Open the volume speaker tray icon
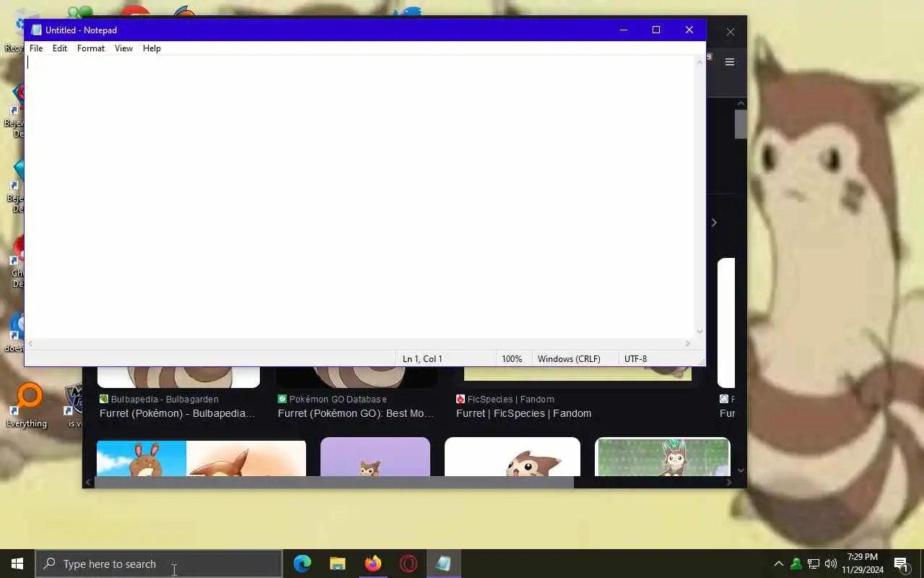The image size is (924, 578). (x=831, y=564)
